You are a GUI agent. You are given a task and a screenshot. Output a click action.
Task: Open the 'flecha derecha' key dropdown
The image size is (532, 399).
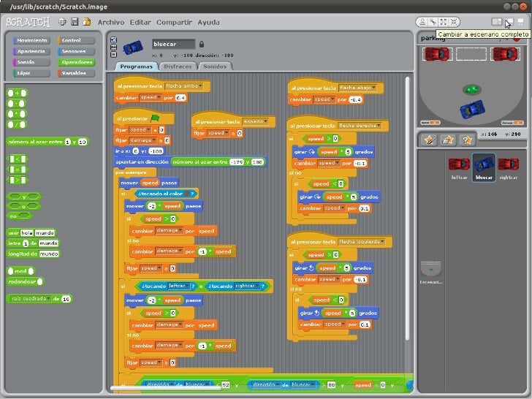coord(360,126)
